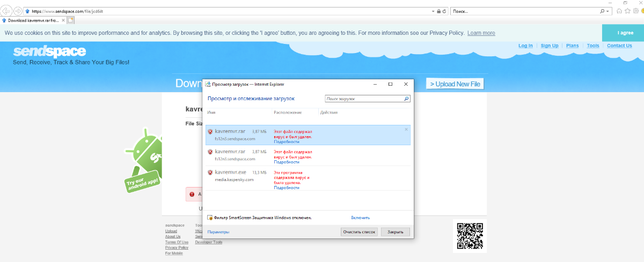Maximize the downloads dialog window
The width and height of the screenshot is (644, 262).
point(390,84)
